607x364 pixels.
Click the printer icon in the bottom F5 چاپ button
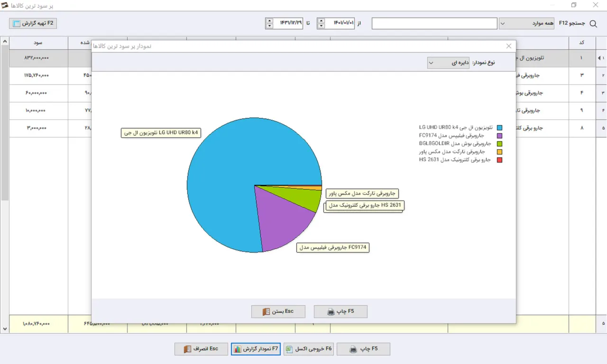353,349
